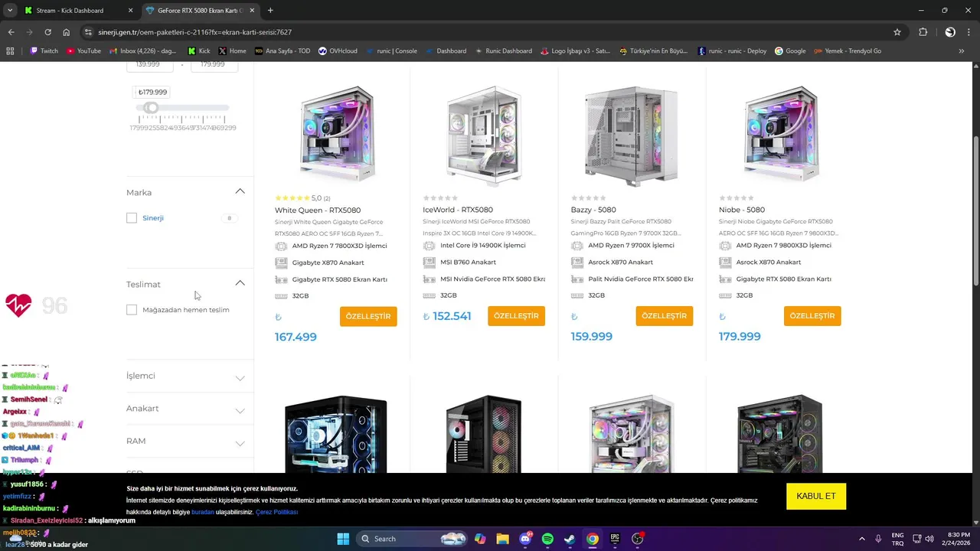
Task: Expand the İşlemci filter section
Action: click(x=240, y=378)
